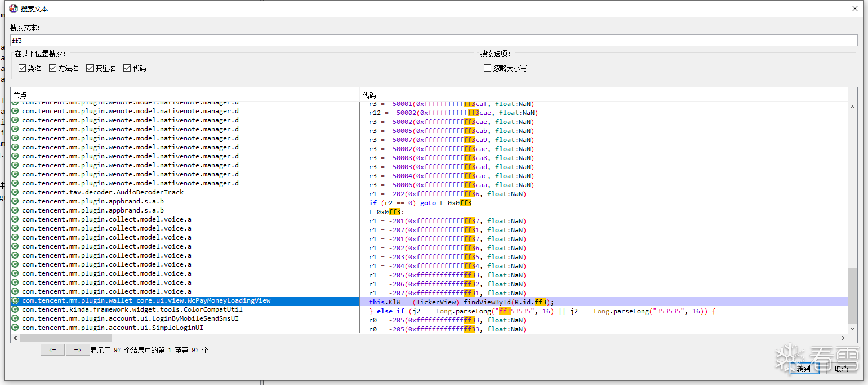Toggle the 变量名 checkbox

point(90,68)
